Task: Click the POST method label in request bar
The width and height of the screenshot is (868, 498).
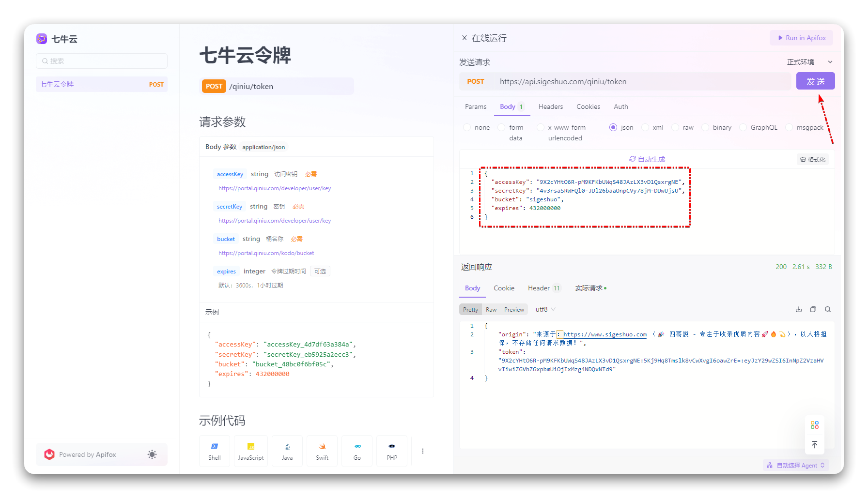Action: [x=476, y=81]
